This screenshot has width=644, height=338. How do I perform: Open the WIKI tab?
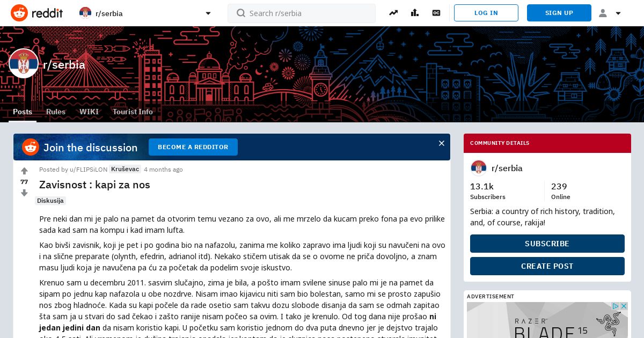click(89, 112)
